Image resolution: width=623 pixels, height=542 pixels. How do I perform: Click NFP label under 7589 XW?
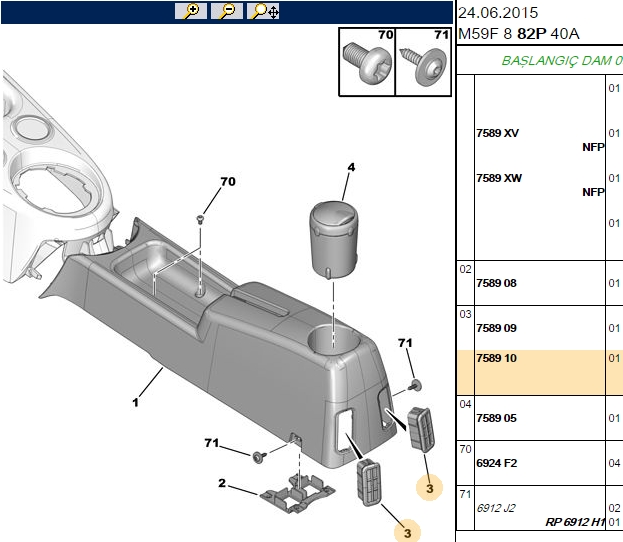[593, 192]
